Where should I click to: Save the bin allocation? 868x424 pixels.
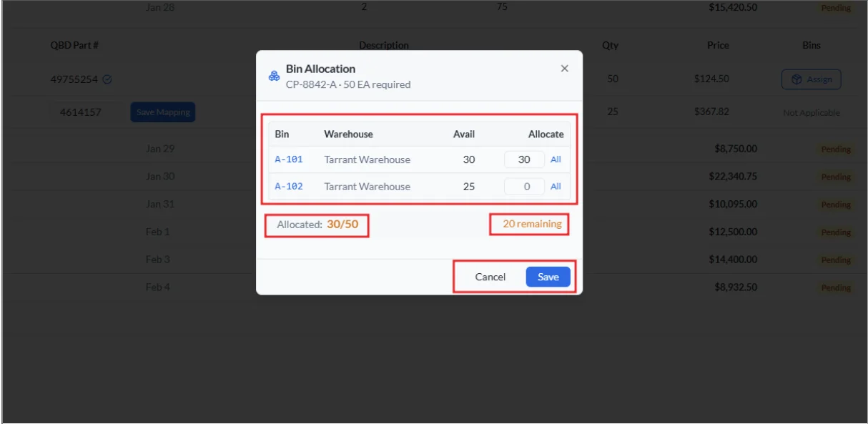coord(548,277)
